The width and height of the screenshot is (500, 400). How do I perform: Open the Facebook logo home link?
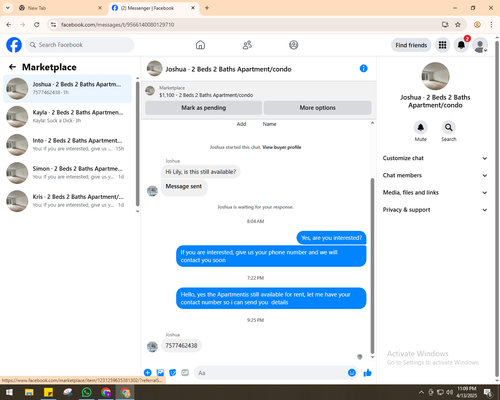click(x=14, y=45)
